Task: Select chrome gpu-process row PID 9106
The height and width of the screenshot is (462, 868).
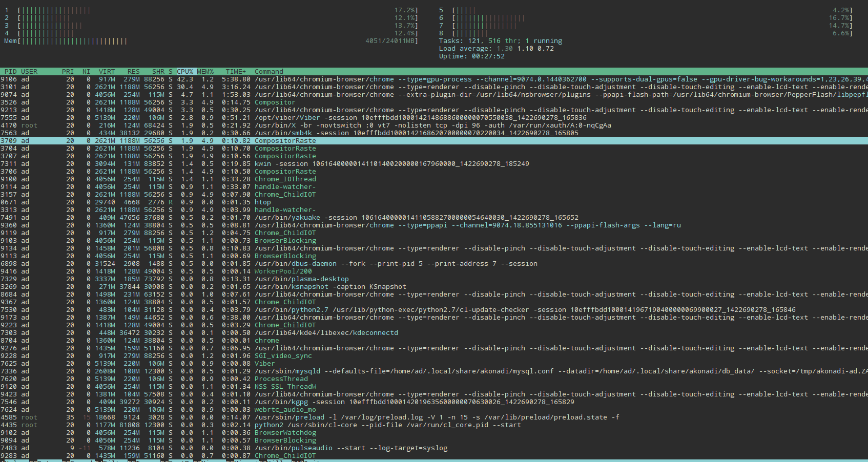Action: click(x=434, y=79)
